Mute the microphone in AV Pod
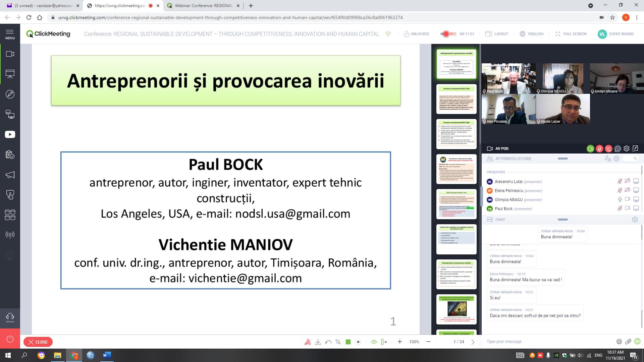The height and width of the screenshot is (362, 644). [600, 148]
